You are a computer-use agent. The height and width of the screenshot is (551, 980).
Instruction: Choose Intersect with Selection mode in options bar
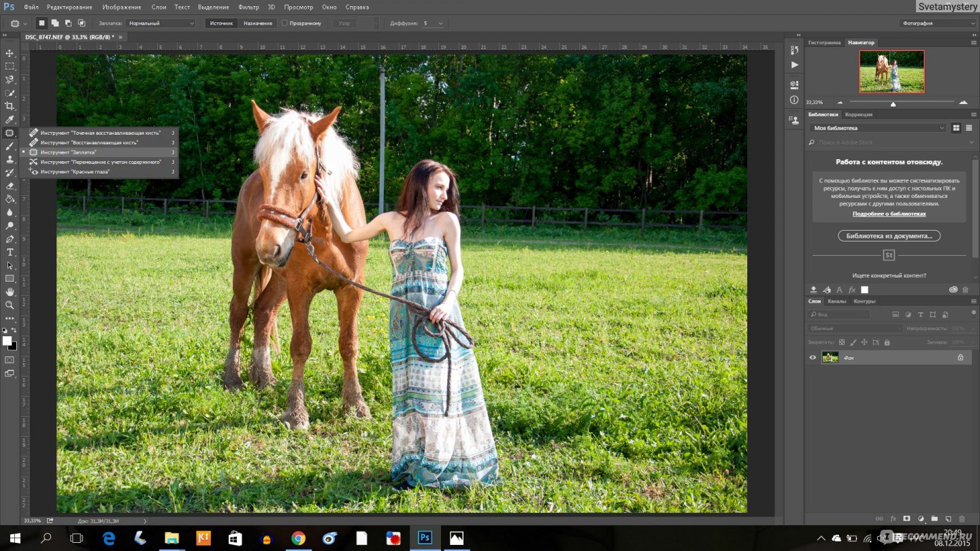pos(81,23)
